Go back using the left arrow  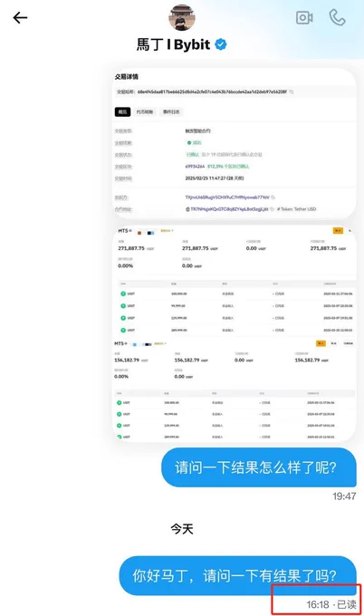click(20, 18)
